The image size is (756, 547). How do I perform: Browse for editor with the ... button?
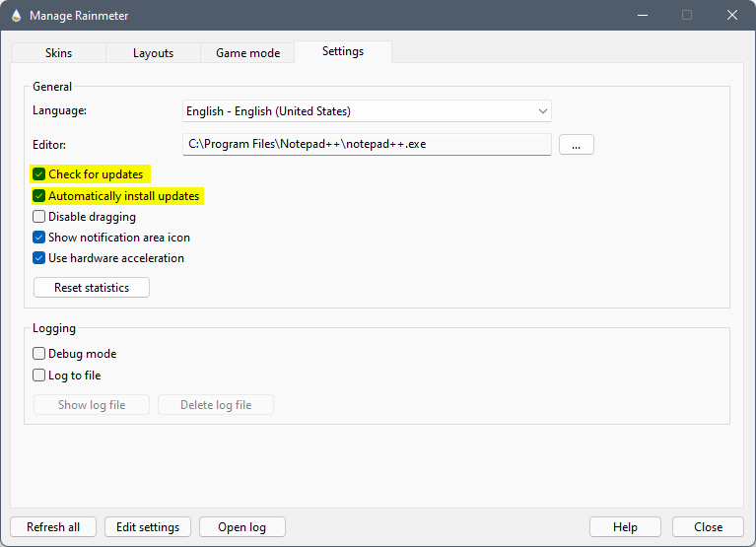click(x=577, y=145)
